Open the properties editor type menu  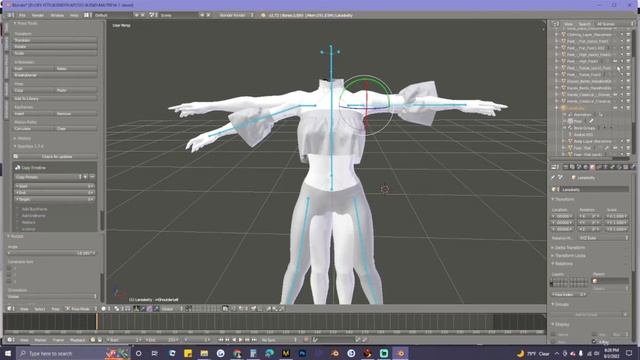pyautogui.click(x=555, y=167)
